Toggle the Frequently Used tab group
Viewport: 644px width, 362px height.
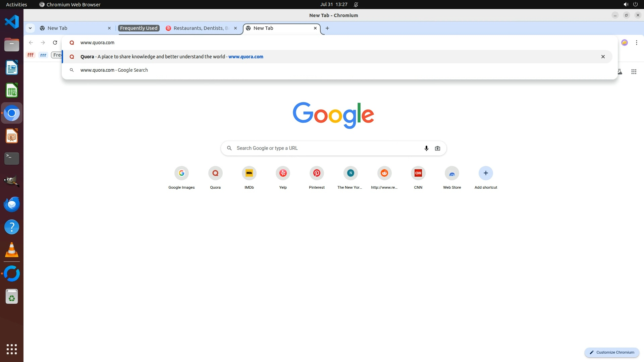coord(139,28)
